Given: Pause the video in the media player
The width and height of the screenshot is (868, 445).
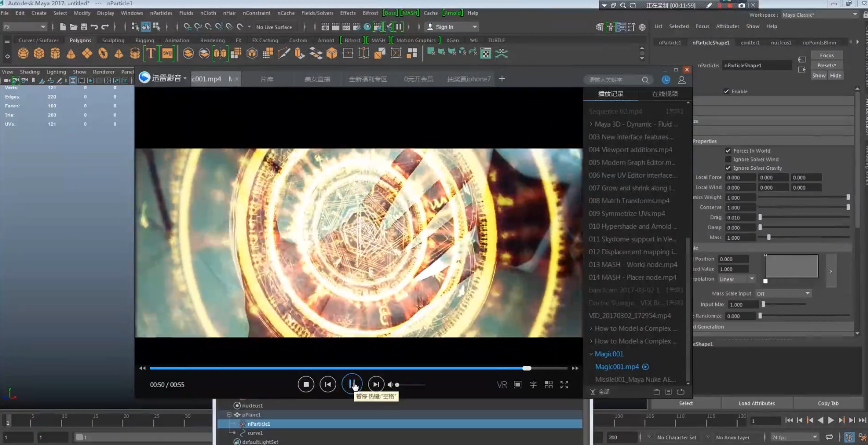Looking at the screenshot, I should (351, 385).
